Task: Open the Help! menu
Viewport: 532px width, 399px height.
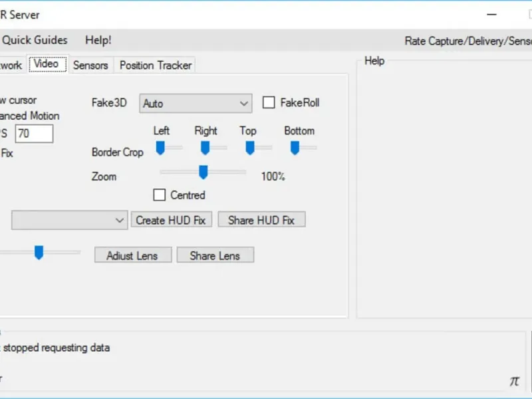Action: coord(98,40)
